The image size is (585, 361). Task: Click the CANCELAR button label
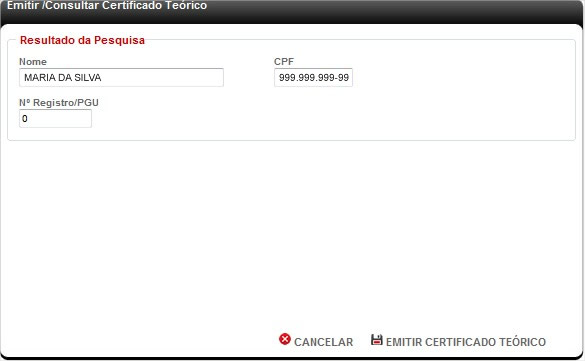pos(323,342)
